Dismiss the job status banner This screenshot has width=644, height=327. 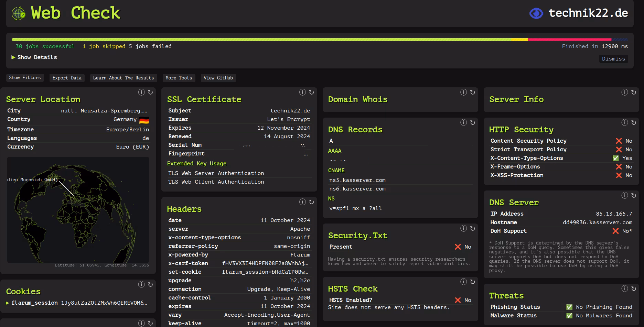point(613,59)
